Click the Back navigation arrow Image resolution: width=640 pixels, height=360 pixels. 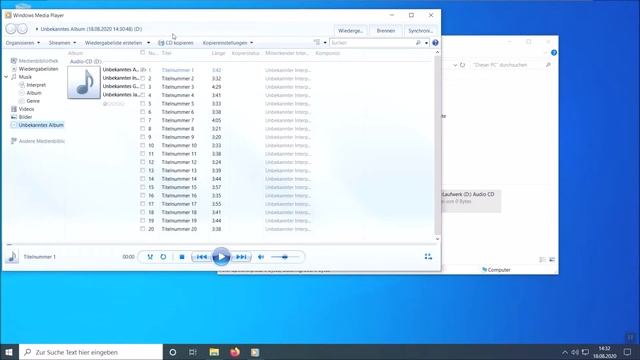(x=11, y=29)
